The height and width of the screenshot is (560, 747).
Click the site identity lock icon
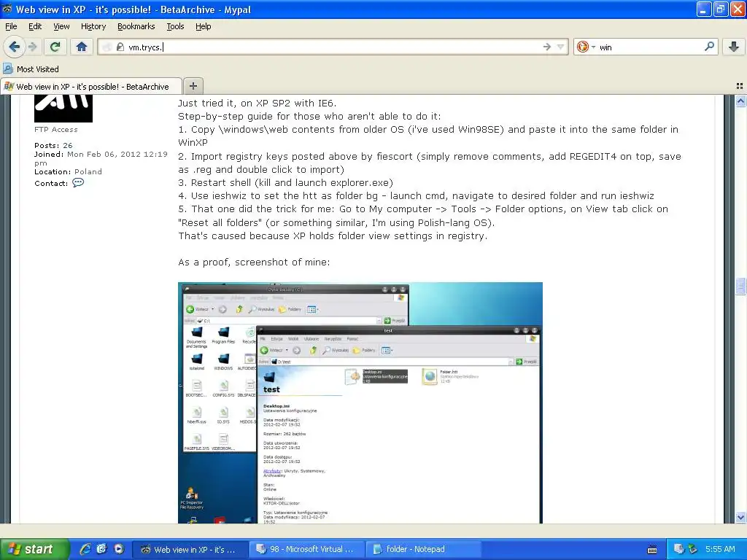(120, 47)
